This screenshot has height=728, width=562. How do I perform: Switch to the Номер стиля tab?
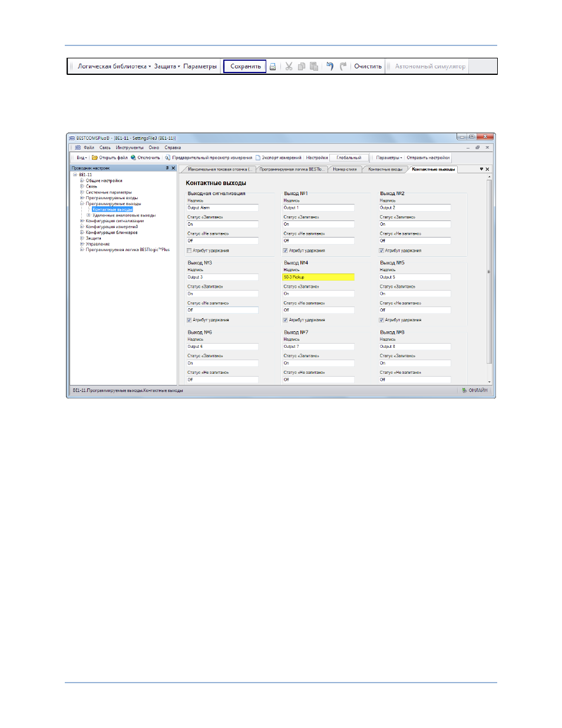345,169
